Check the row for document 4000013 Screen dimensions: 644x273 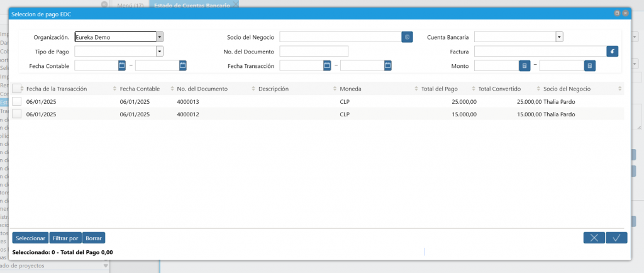coord(17,101)
